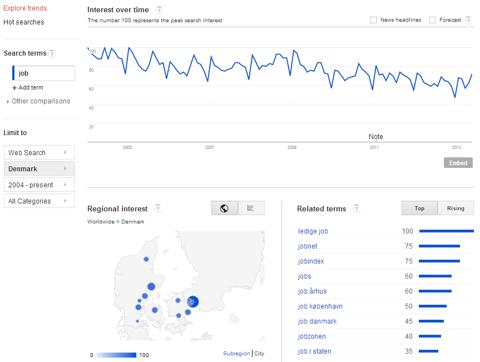Click the Embed button

click(458, 163)
